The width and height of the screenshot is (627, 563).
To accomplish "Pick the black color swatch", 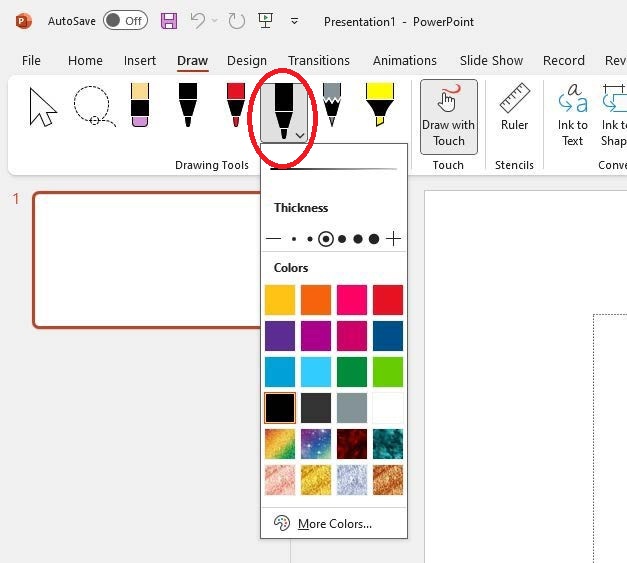I will 280,408.
